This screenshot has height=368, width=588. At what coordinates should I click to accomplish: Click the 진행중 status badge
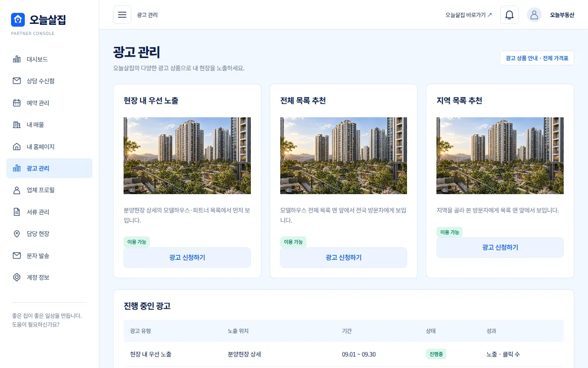pos(436,354)
